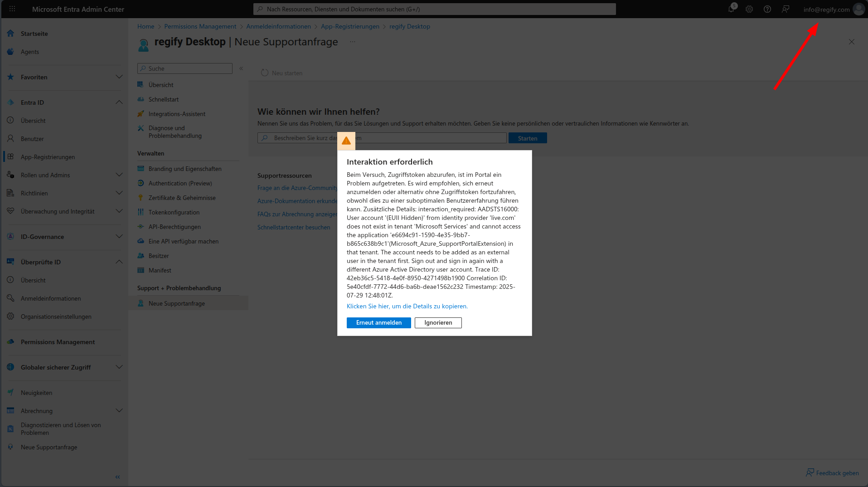Viewport: 868px width, 487px height.
Task: Click the Tokenkonfiguration bars icon
Action: 141,212
